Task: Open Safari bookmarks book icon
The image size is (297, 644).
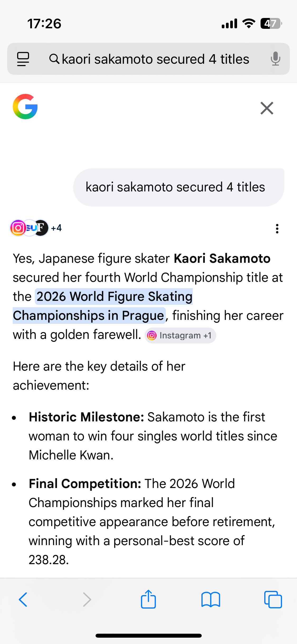Action: [210, 599]
